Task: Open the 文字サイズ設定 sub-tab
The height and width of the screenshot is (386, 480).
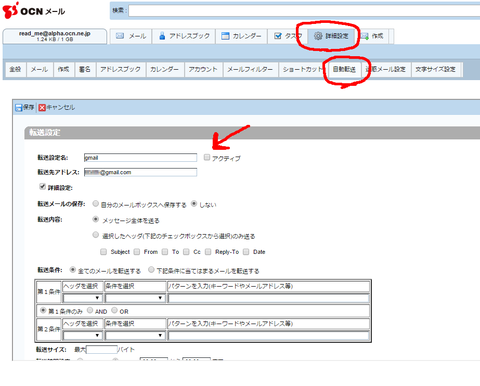Action: pyautogui.click(x=435, y=69)
